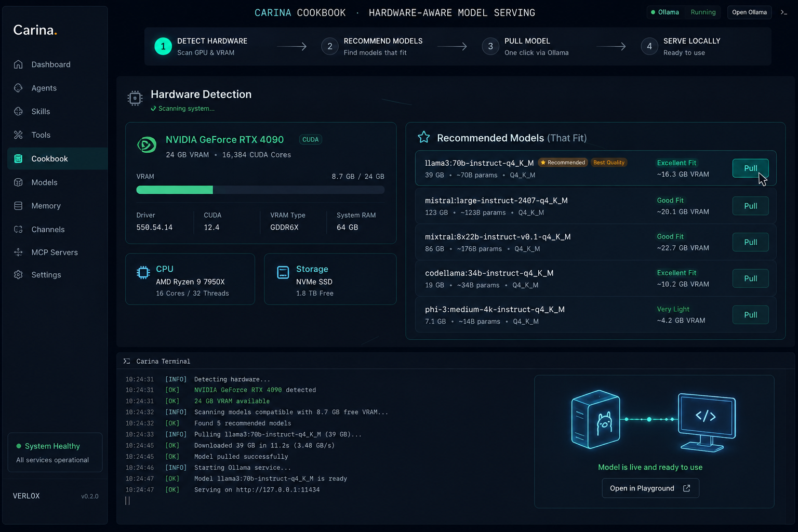Open the Tools wrench icon
This screenshot has width=798, height=532.
point(18,135)
